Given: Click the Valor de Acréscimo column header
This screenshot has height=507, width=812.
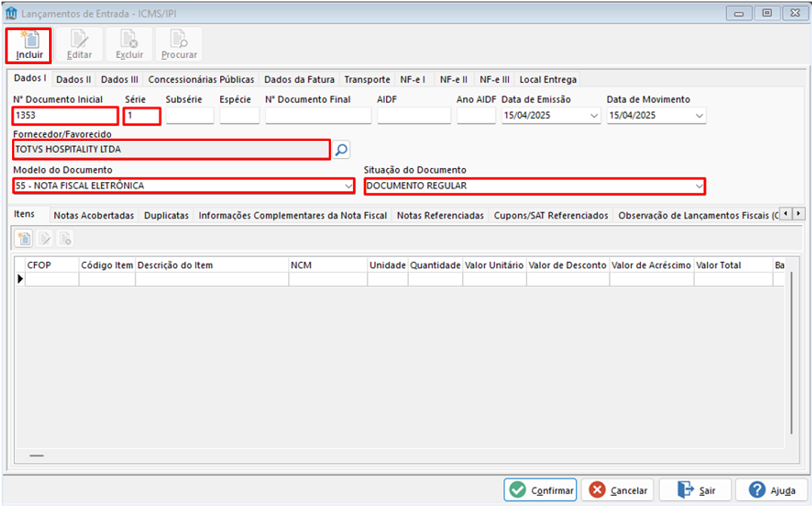Looking at the screenshot, I should [651, 265].
